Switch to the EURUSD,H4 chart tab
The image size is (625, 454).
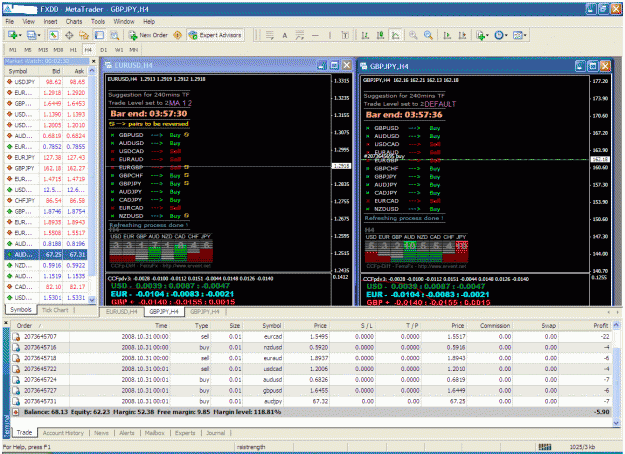(x=122, y=312)
